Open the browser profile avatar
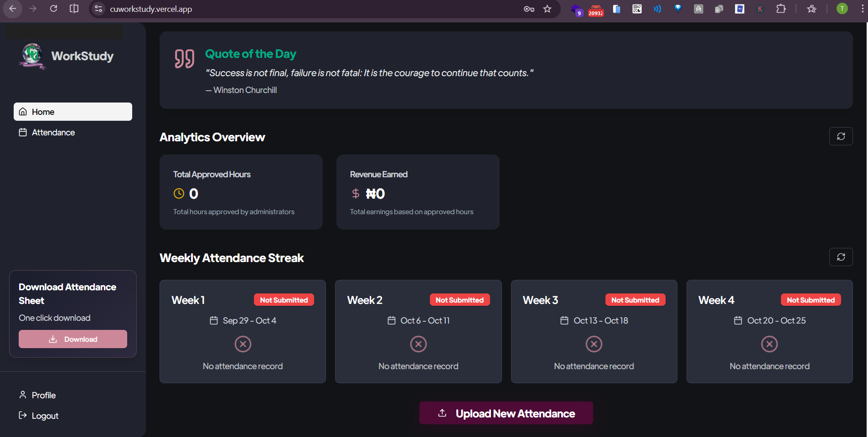 842,9
